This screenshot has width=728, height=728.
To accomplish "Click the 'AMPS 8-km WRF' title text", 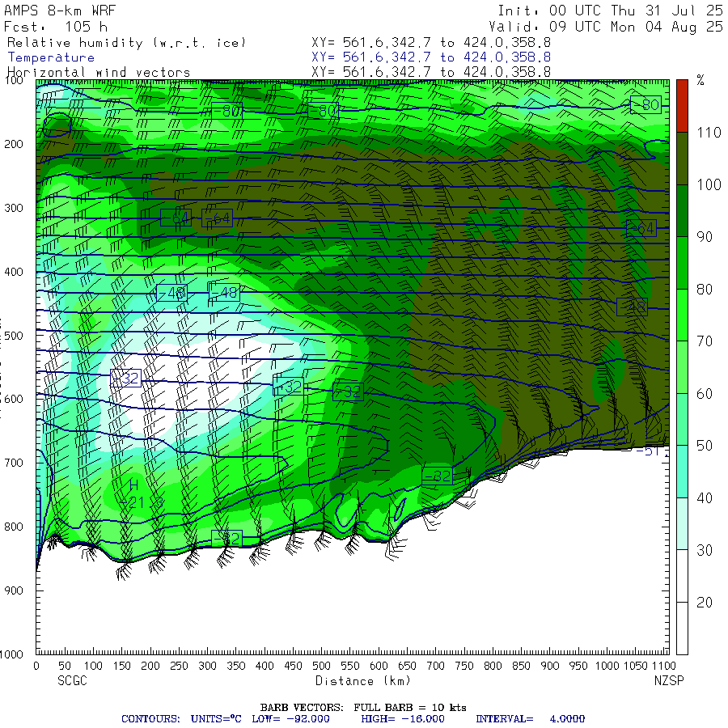I will (x=59, y=11).
